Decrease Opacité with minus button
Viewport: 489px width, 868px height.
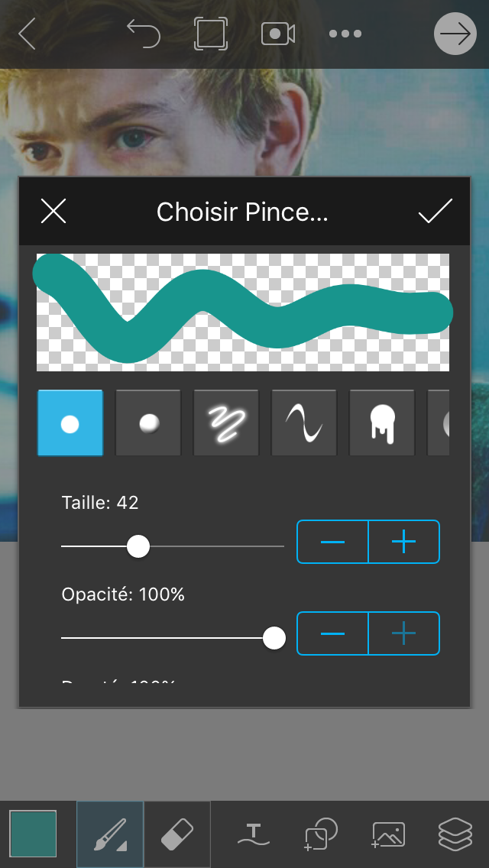coord(332,633)
